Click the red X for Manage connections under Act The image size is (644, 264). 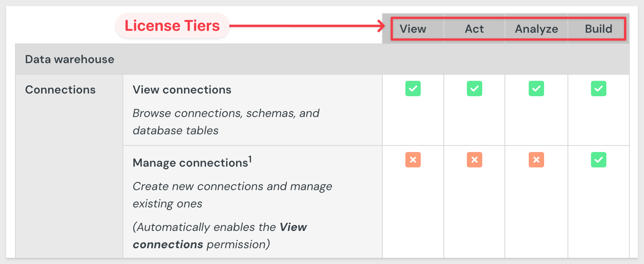(x=475, y=160)
